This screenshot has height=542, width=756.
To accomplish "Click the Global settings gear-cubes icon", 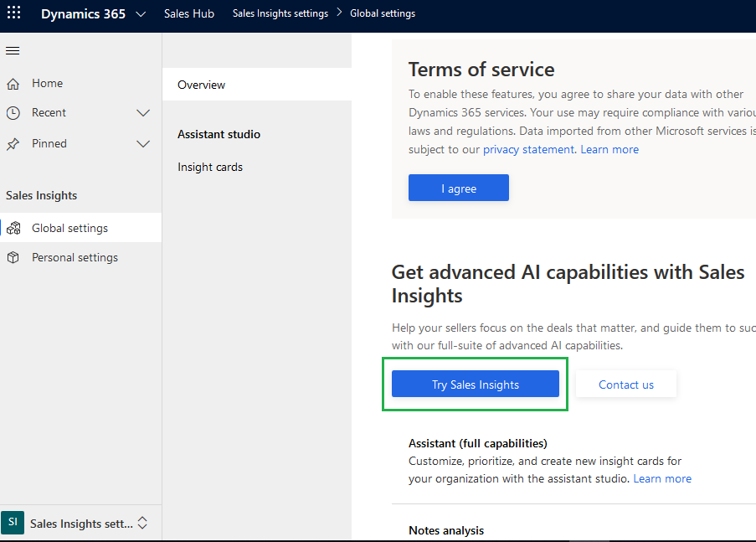I will (13, 228).
